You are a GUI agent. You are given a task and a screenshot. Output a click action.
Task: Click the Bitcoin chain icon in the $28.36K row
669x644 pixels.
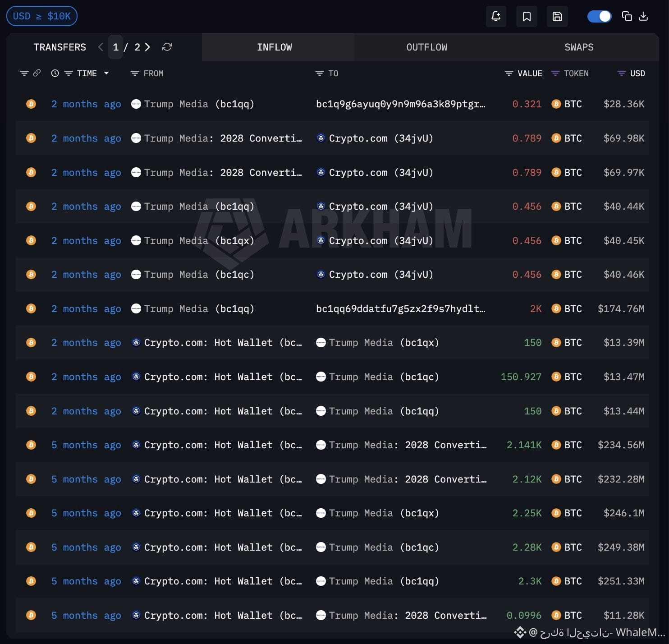coord(31,104)
